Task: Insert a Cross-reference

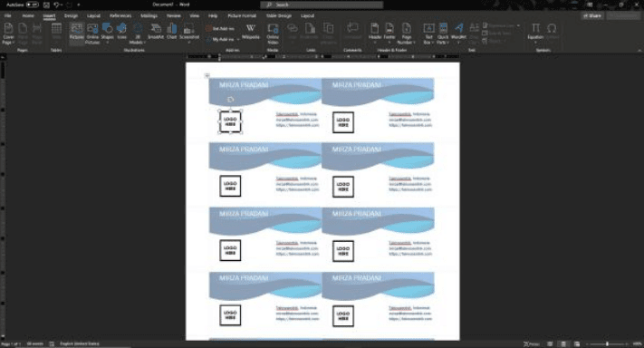Action: click(x=328, y=34)
